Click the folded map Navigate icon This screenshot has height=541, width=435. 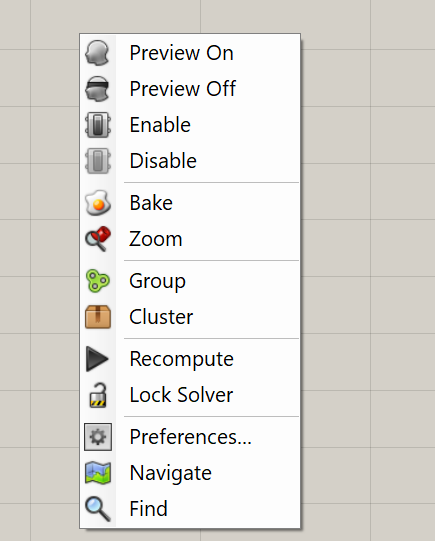[x=98, y=473]
